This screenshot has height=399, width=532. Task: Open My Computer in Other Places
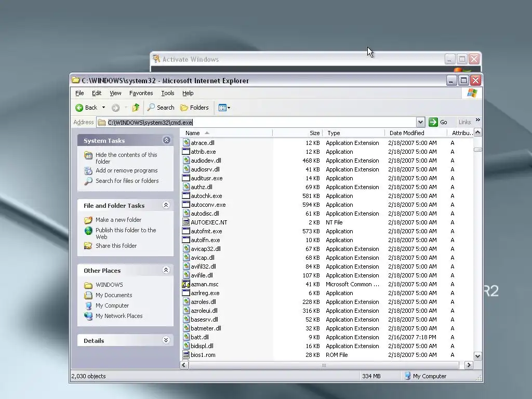coord(112,305)
